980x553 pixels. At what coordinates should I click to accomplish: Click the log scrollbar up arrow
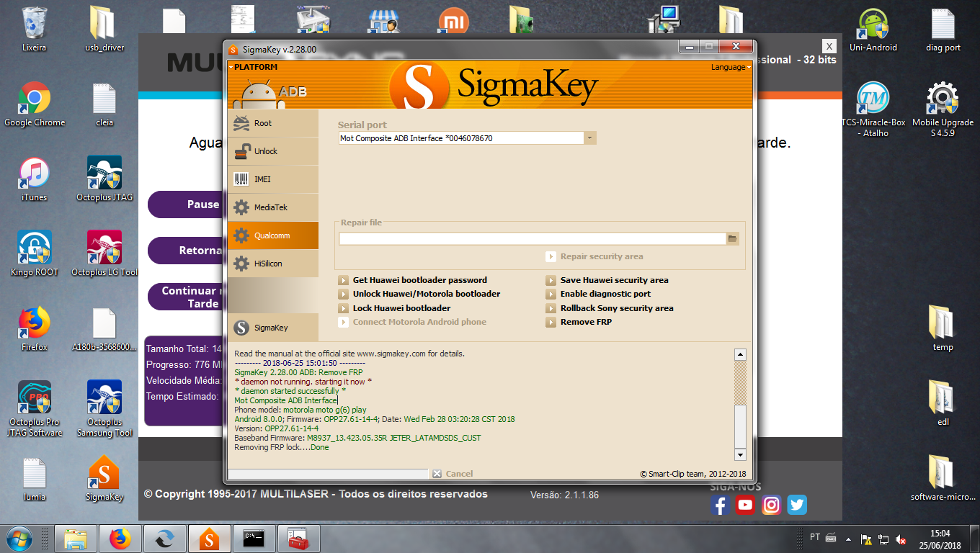pyautogui.click(x=740, y=354)
